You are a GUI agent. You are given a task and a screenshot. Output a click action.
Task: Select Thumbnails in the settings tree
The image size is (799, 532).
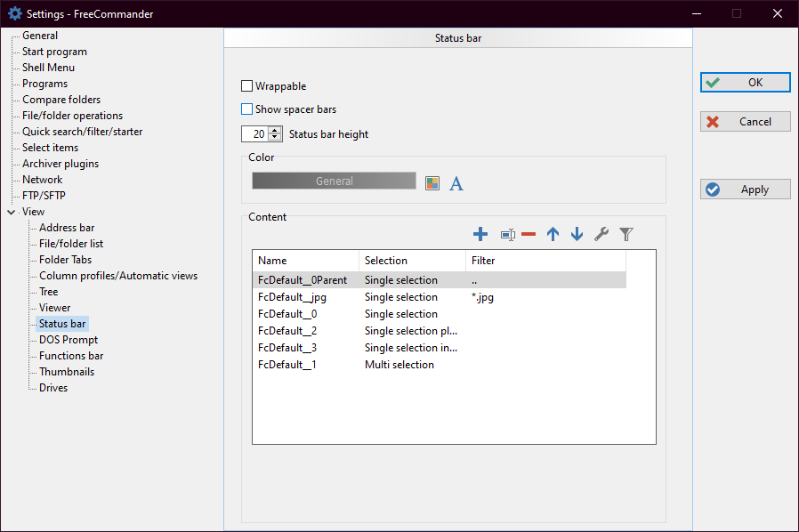(x=66, y=372)
